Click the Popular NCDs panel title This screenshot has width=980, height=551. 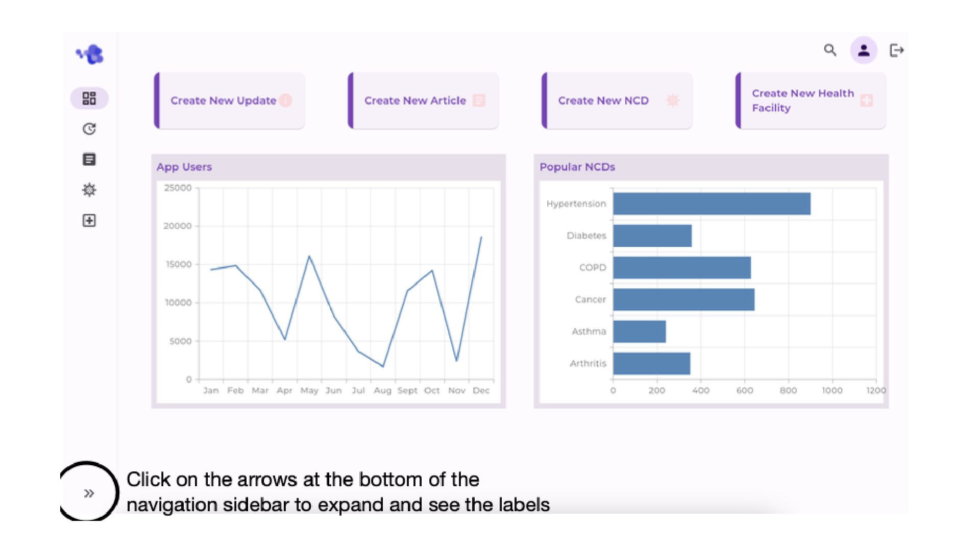point(577,167)
